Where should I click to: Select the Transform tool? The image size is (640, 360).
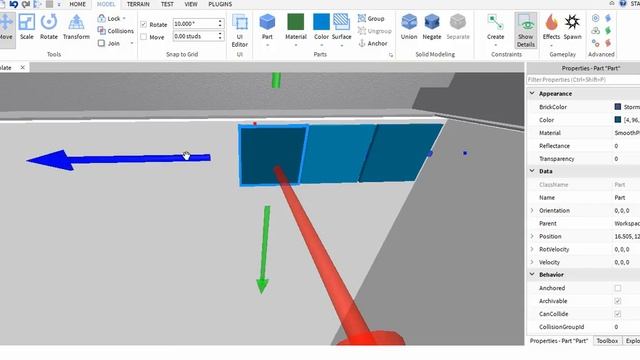76,27
